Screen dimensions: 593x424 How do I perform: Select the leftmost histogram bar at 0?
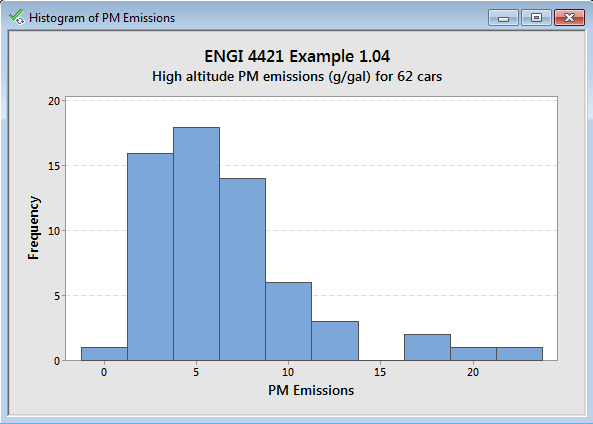pos(104,354)
